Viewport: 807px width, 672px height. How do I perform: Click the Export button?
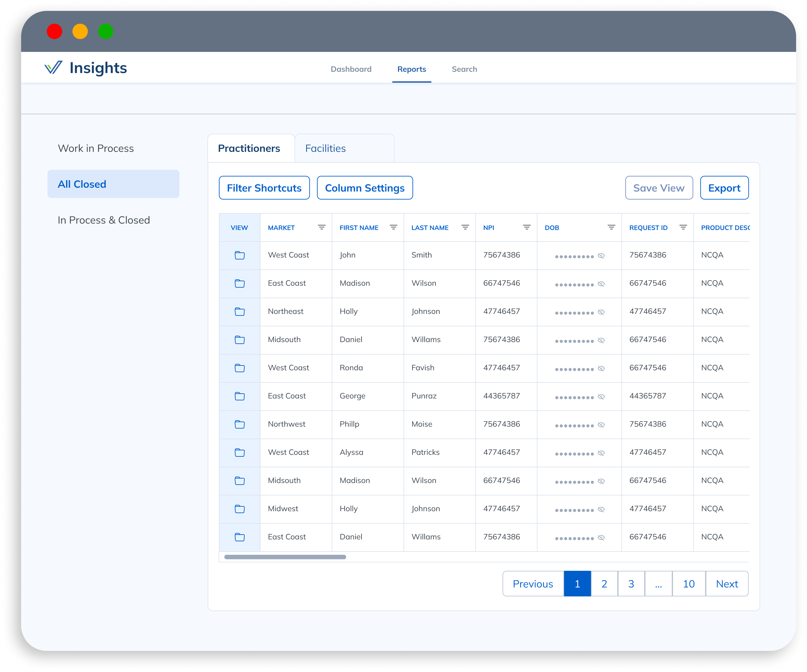pyautogui.click(x=724, y=188)
